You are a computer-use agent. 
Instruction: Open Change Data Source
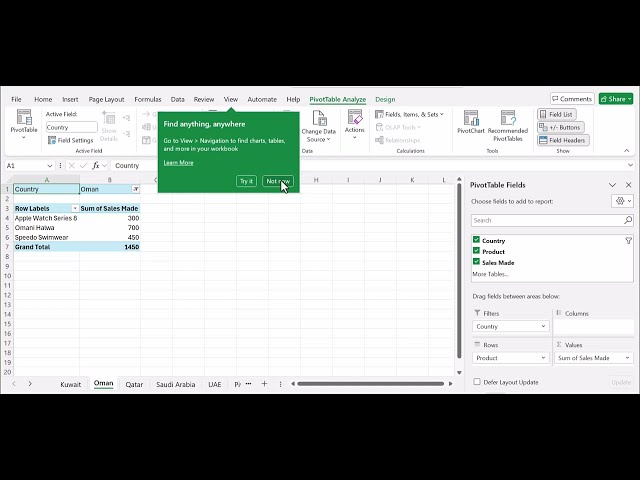(318, 127)
